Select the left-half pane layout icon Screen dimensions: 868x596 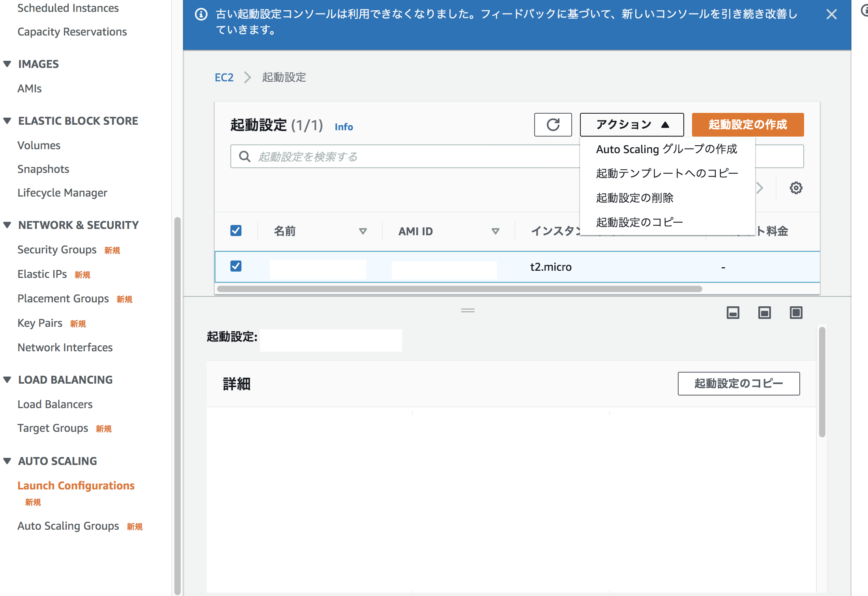(x=733, y=312)
